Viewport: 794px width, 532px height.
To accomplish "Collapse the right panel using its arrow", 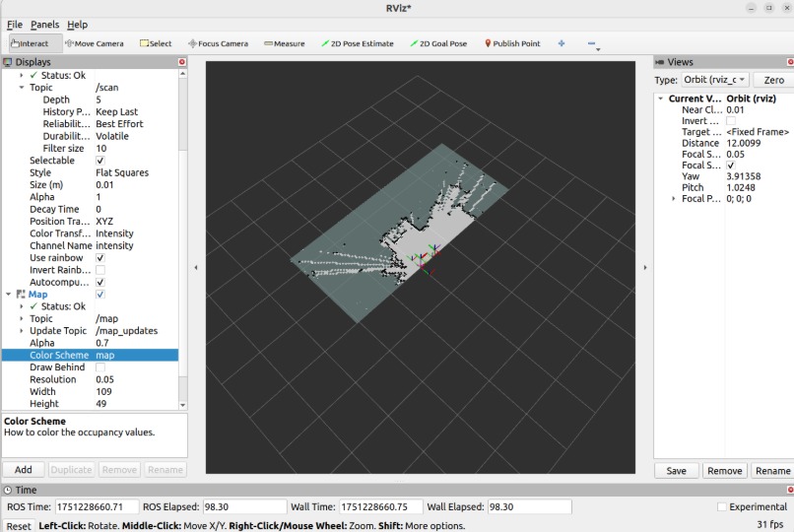I will (645, 267).
